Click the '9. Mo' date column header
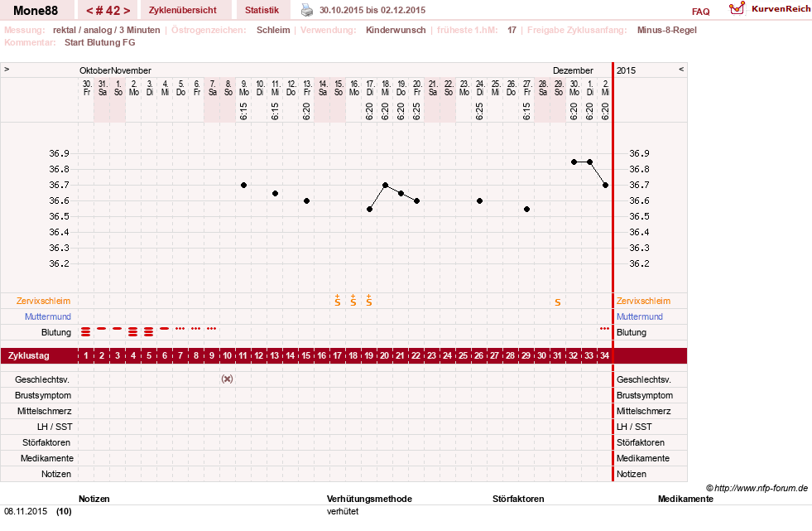Image resolution: width=812 pixels, height=531 pixels. 243,88
